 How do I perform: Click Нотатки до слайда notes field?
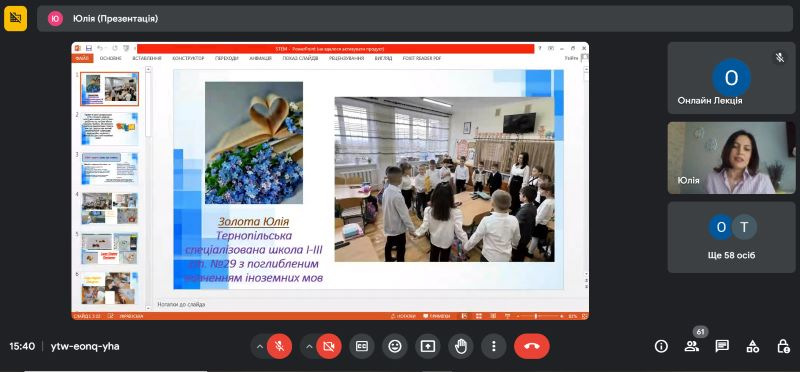pyautogui.click(x=370, y=304)
